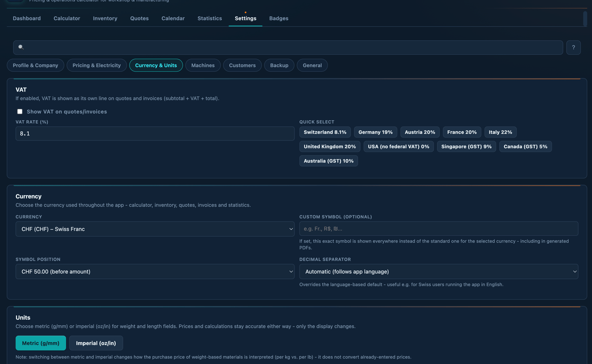Open the Calculator tab
Viewport: 592px width, 364px height.
[67, 19]
